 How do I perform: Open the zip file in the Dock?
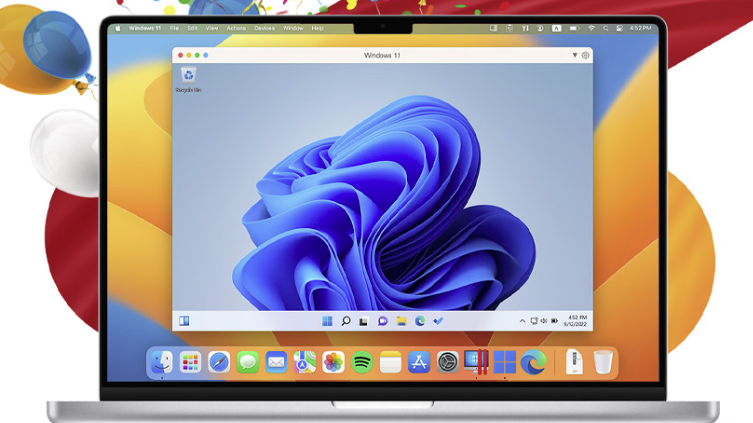574,362
